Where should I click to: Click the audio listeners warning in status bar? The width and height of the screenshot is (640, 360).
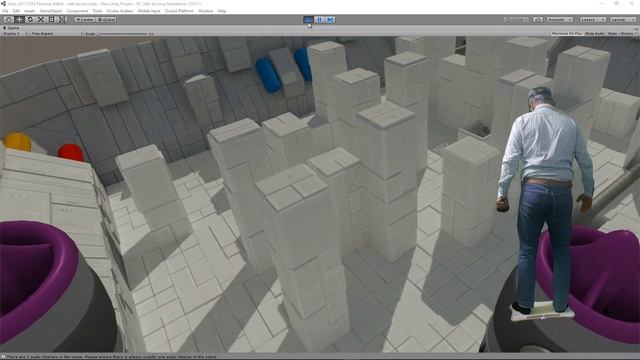click(111, 357)
